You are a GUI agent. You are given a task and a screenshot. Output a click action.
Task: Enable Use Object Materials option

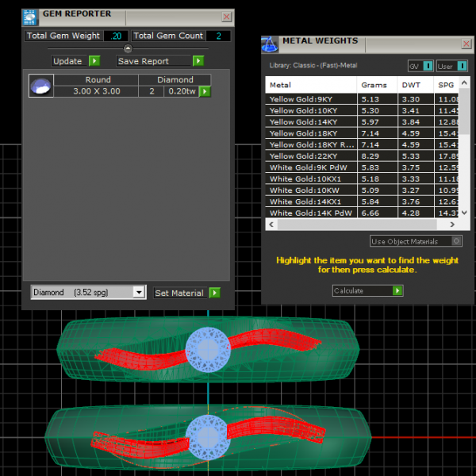(456, 241)
